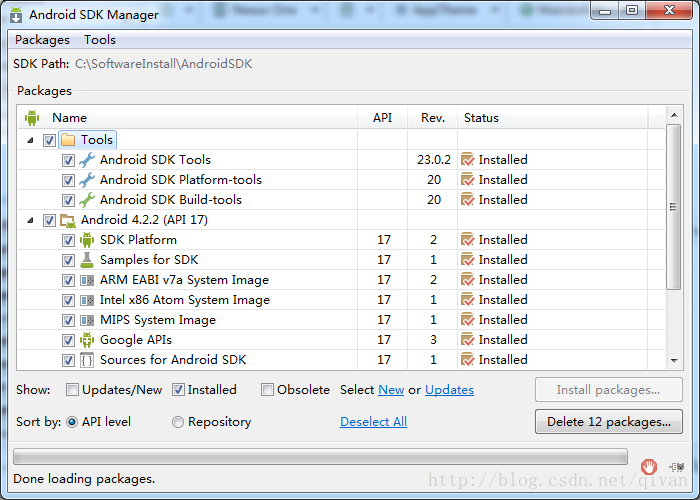
Task: Uncheck the Samples for SDK checkbox
Action: pyautogui.click(x=68, y=260)
